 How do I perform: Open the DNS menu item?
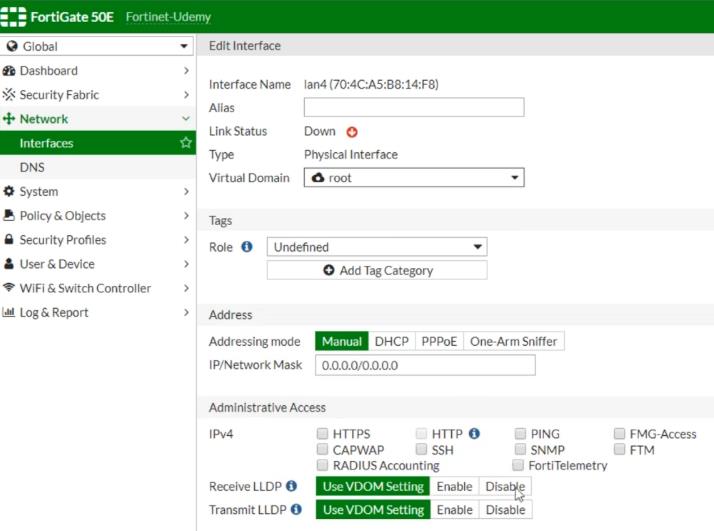[98, 167]
